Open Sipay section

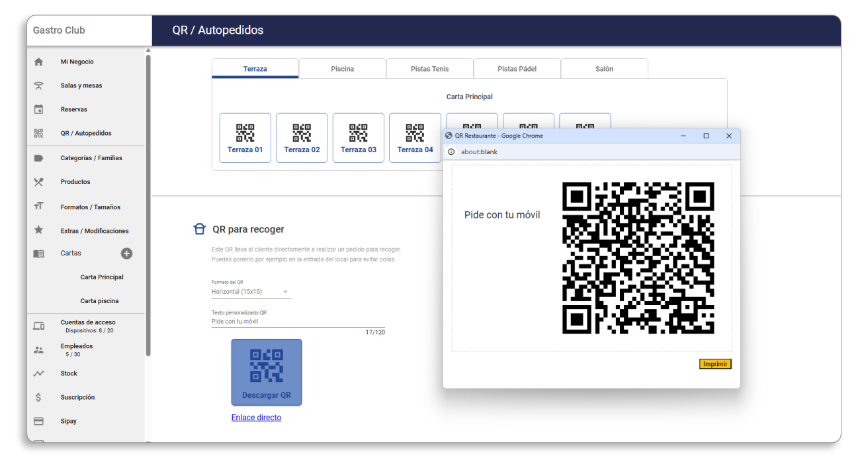pos(68,421)
